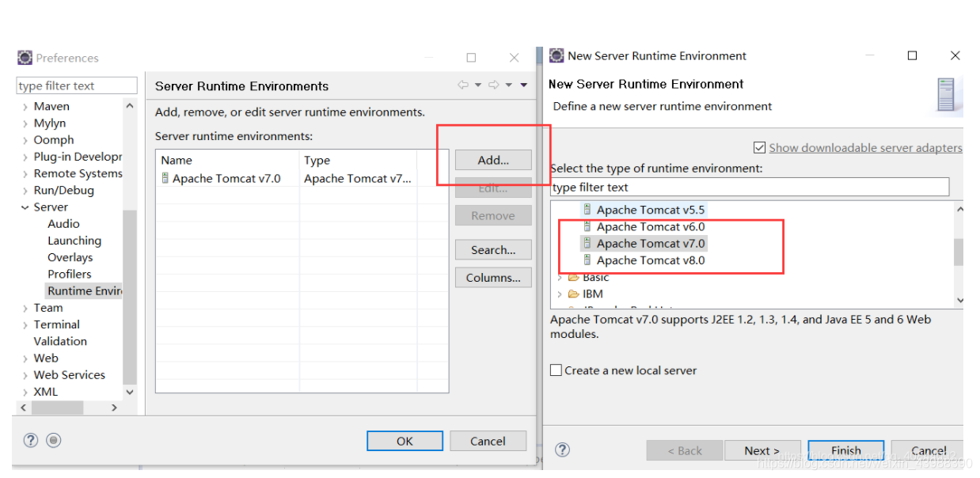Screen dimensions: 980x478
Task: Click the Tomcat v7.0 server icon in table
Action: (x=165, y=178)
